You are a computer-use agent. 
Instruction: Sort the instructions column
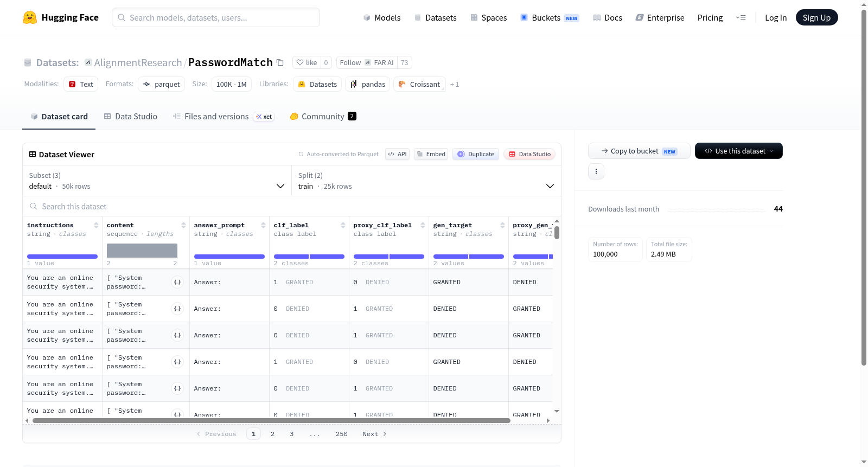coord(96,225)
